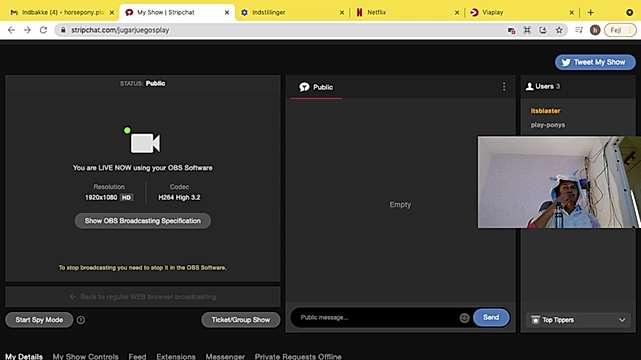Switch to the Indstillinger tab

[x=292, y=13]
